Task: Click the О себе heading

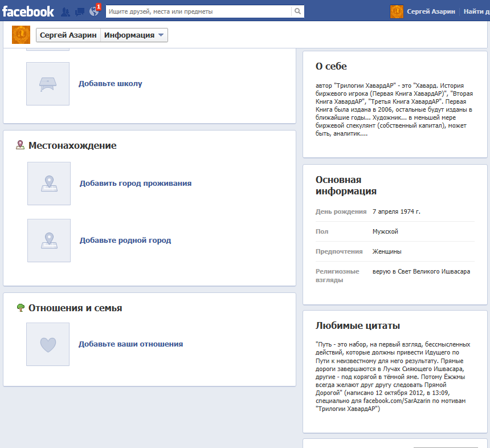Action: click(331, 66)
